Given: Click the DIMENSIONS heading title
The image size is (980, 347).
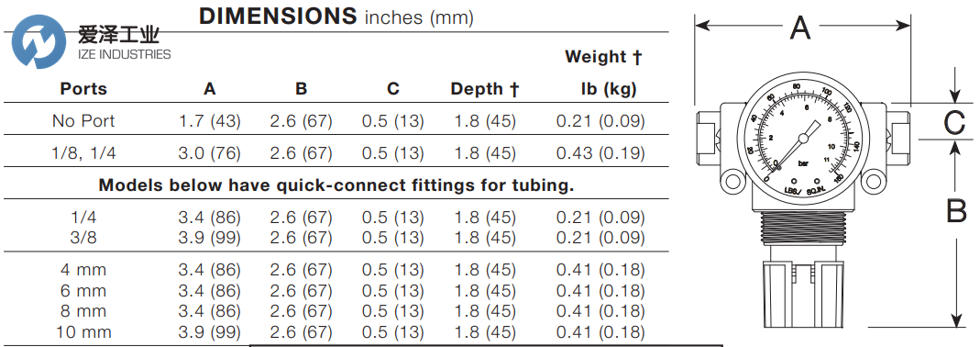Looking at the screenshot, I should click(x=336, y=17).
